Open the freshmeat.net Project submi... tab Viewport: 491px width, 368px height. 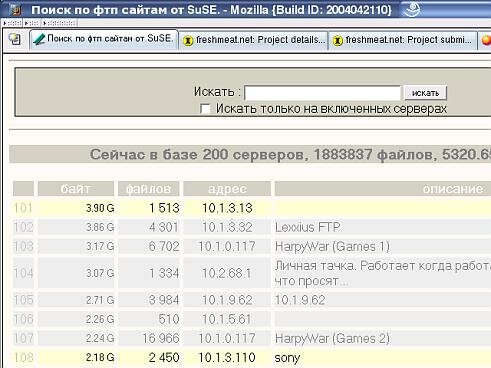(x=403, y=40)
